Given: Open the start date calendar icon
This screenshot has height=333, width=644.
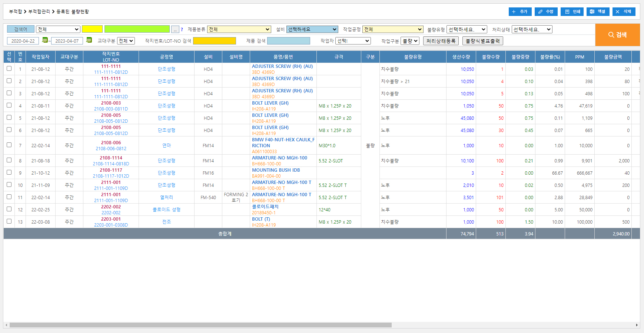Looking at the screenshot, I should (x=45, y=40).
